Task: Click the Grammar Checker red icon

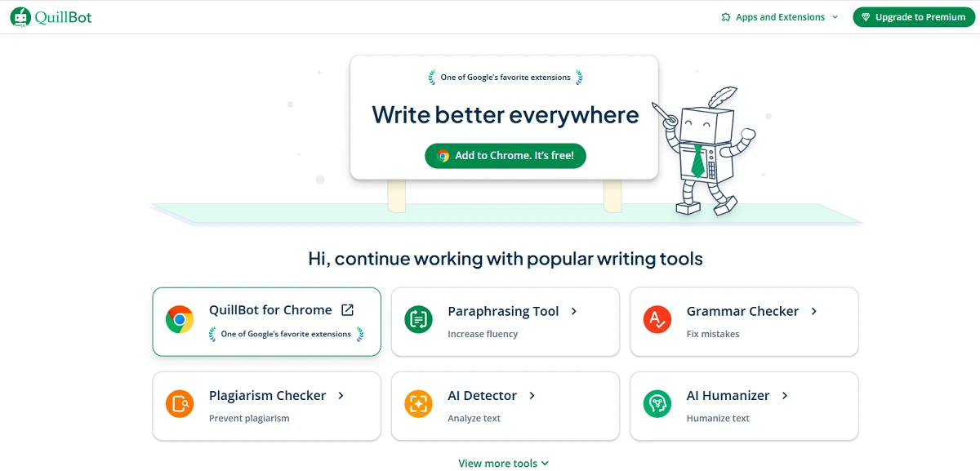Action: point(657,320)
